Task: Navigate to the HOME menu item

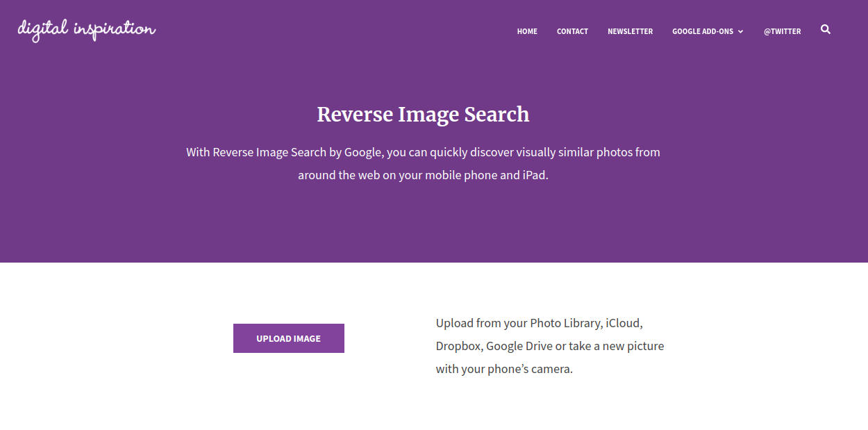Action: click(527, 31)
